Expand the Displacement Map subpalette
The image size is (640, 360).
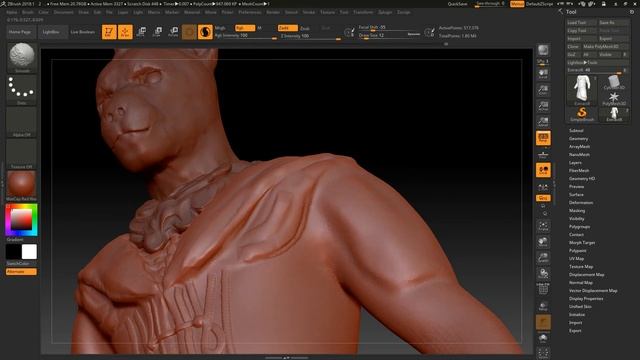click(x=587, y=275)
